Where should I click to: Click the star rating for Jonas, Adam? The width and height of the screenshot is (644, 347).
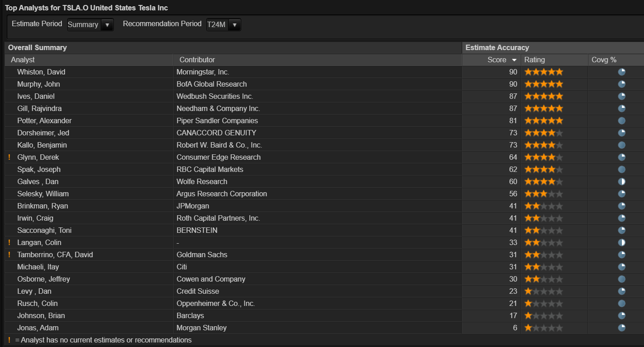544,328
